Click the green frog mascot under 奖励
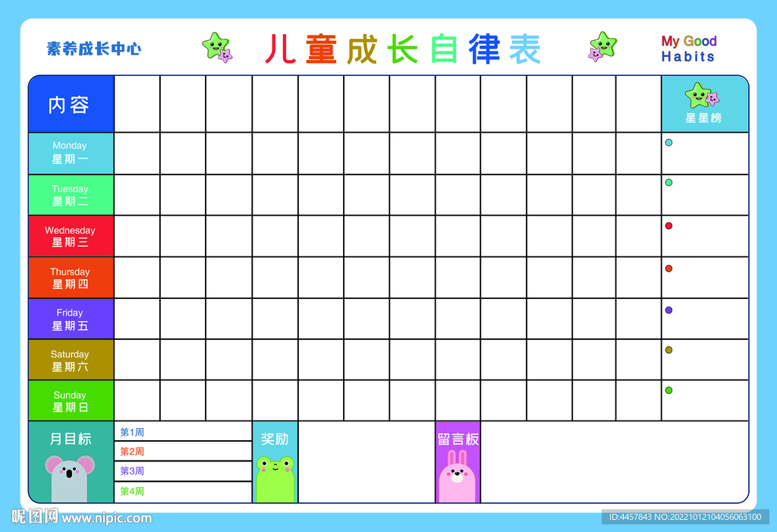Viewport: 777px width, 532px height. point(275,480)
